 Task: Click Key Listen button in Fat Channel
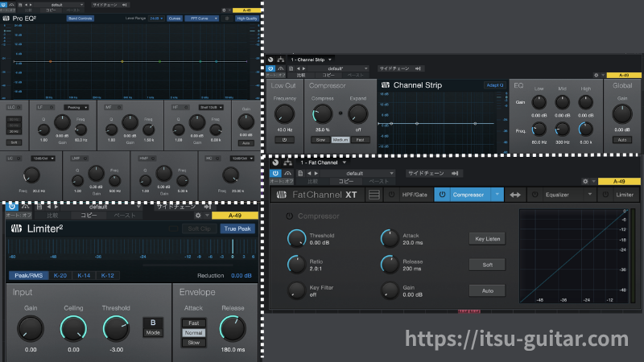tap(487, 238)
